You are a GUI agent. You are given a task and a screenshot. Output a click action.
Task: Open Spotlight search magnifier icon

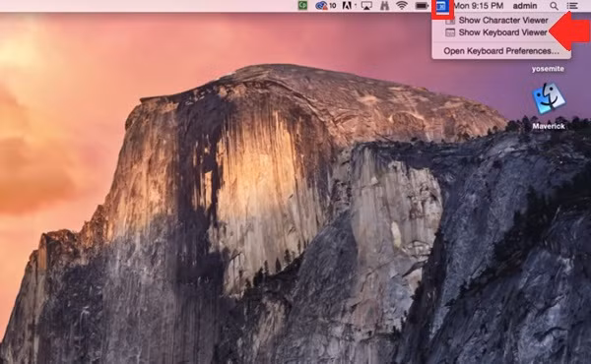click(x=554, y=6)
